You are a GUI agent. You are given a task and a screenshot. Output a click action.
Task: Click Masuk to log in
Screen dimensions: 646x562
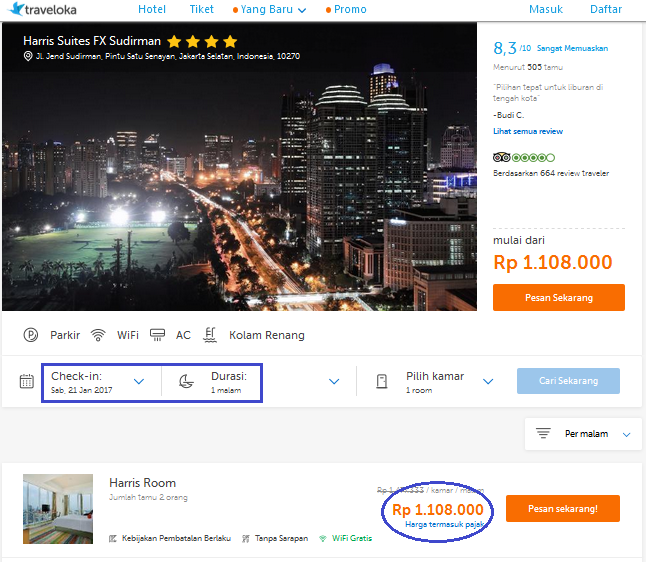pyautogui.click(x=545, y=9)
